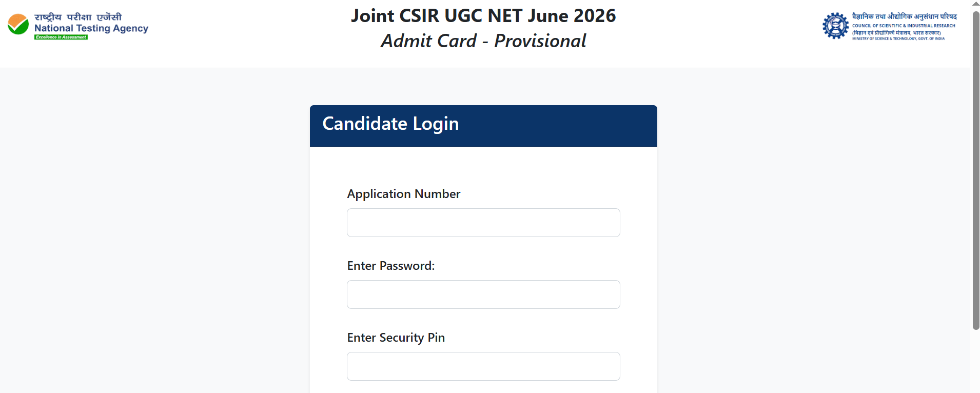This screenshot has height=393, width=980.
Task: Click 'Council of Scientific & Industrial Research' text
Action: (x=904, y=26)
